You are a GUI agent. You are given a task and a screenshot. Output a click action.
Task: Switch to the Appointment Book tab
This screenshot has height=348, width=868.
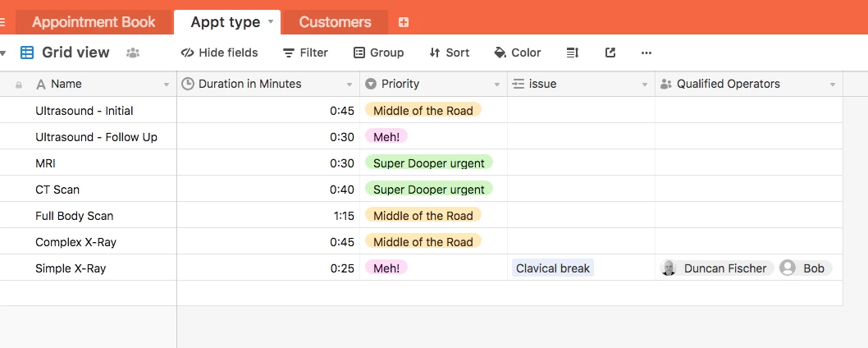point(94,22)
